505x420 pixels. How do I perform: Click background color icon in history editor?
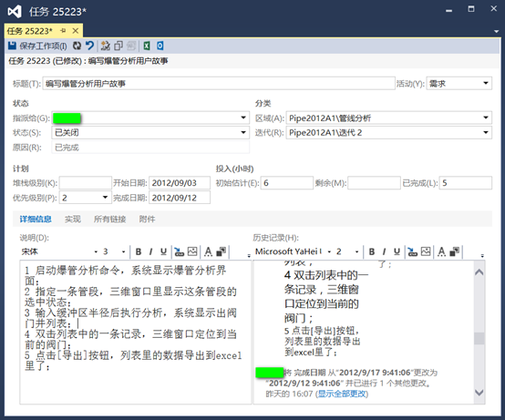(x=455, y=251)
